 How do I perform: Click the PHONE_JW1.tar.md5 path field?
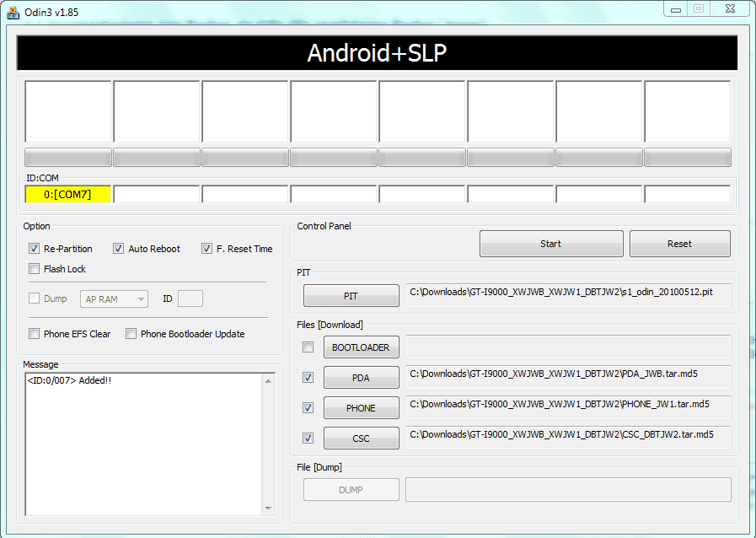pyautogui.click(x=568, y=408)
